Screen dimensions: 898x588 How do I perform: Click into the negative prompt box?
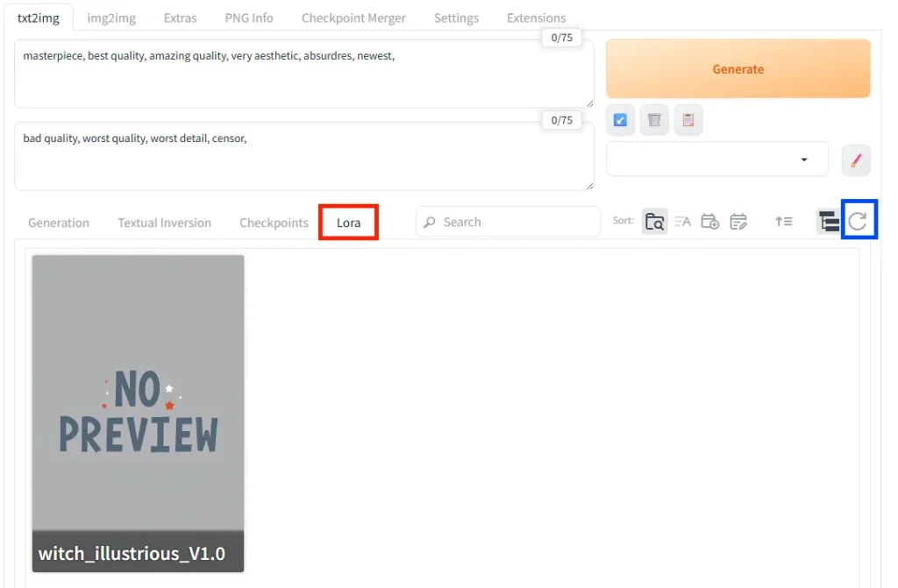coord(304,156)
